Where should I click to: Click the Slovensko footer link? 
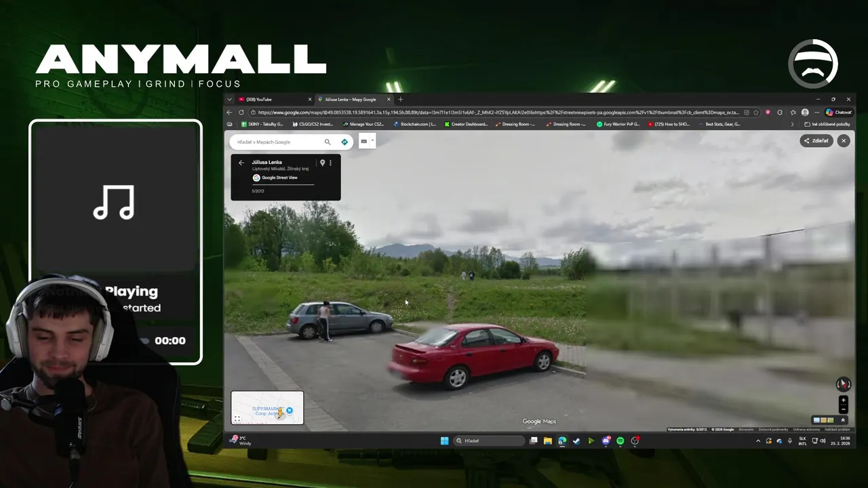pos(746,430)
